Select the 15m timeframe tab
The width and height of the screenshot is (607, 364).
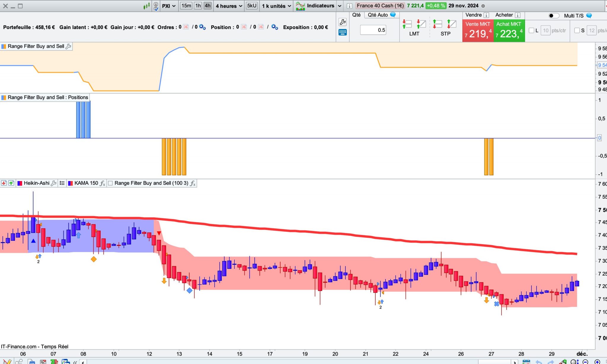click(x=186, y=6)
